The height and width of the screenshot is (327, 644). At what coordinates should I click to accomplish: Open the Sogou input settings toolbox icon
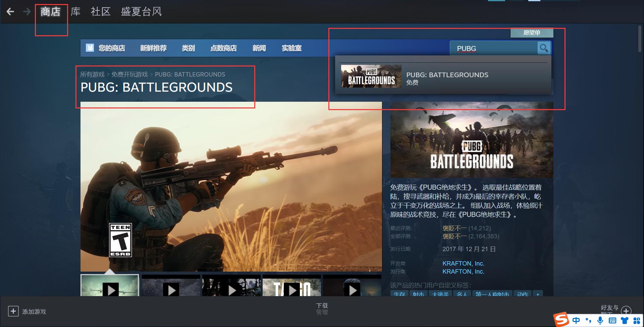coord(637,320)
